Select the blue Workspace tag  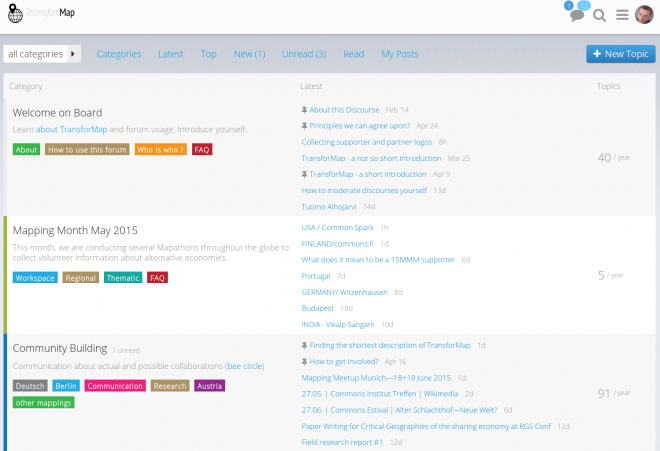(x=35, y=278)
